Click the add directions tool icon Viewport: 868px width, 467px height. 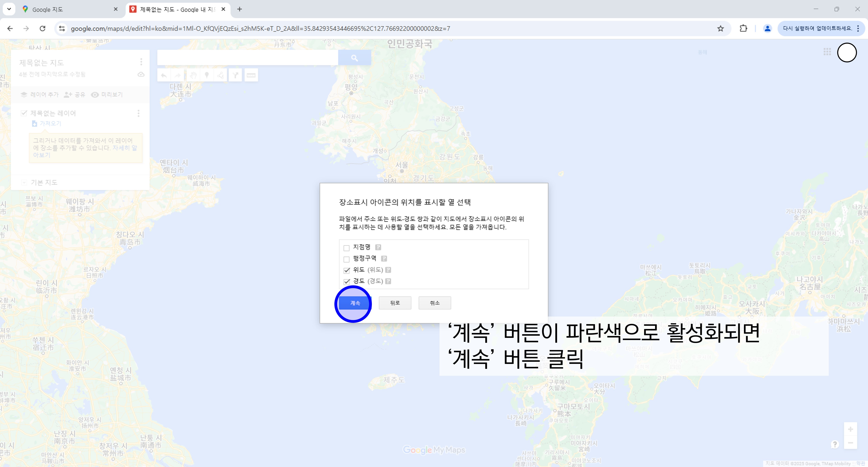236,75
